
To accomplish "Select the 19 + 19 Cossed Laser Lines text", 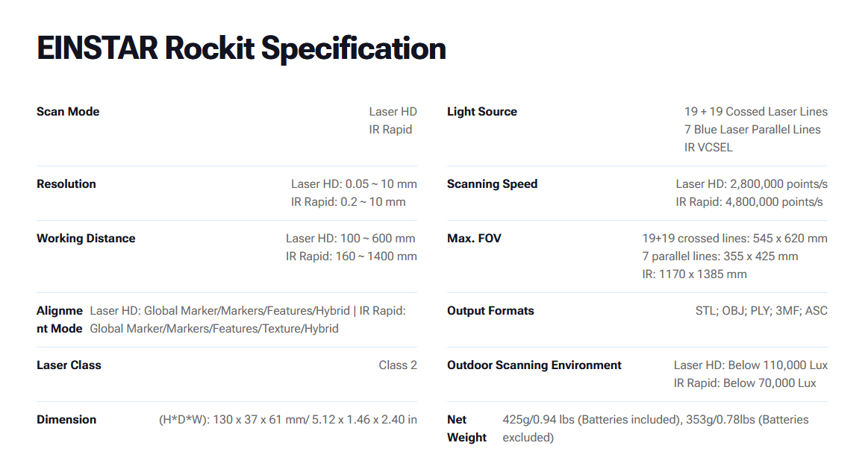I will [755, 112].
